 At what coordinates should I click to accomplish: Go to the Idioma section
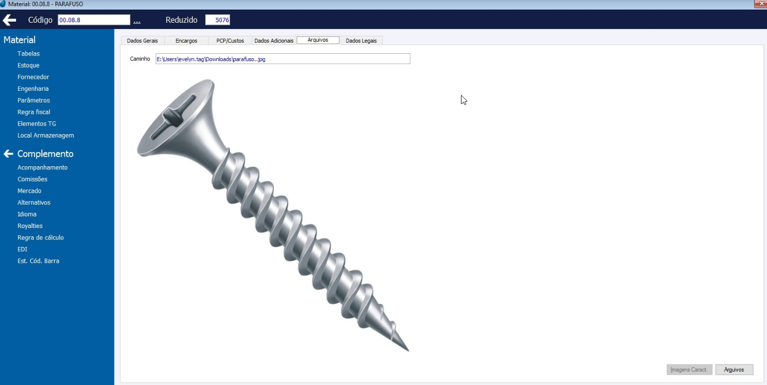coord(27,214)
